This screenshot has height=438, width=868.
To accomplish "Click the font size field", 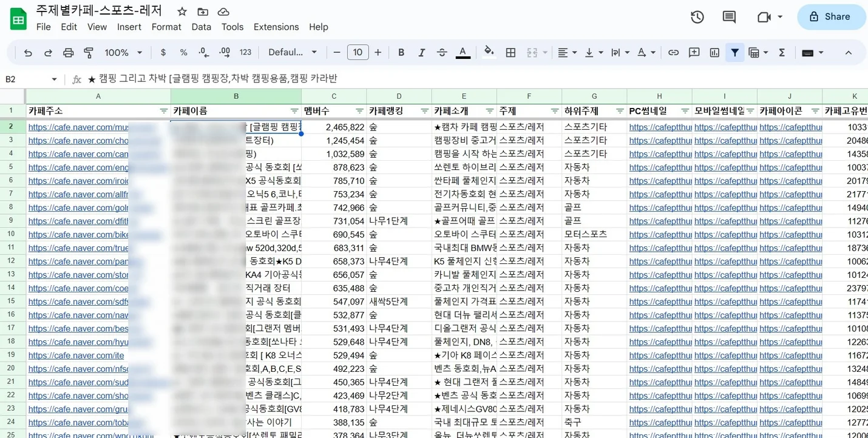I will point(358,53).
